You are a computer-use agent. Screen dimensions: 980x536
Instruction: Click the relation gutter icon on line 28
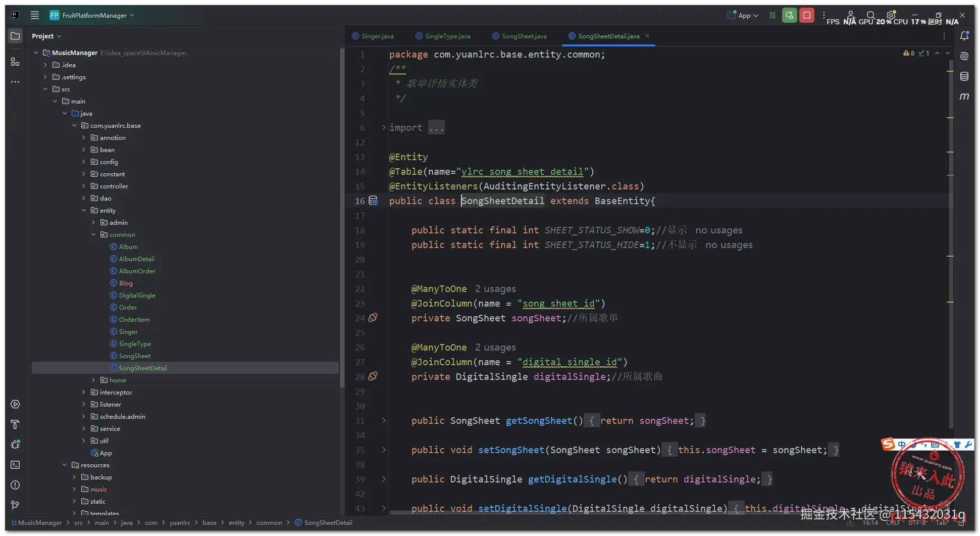373,376
